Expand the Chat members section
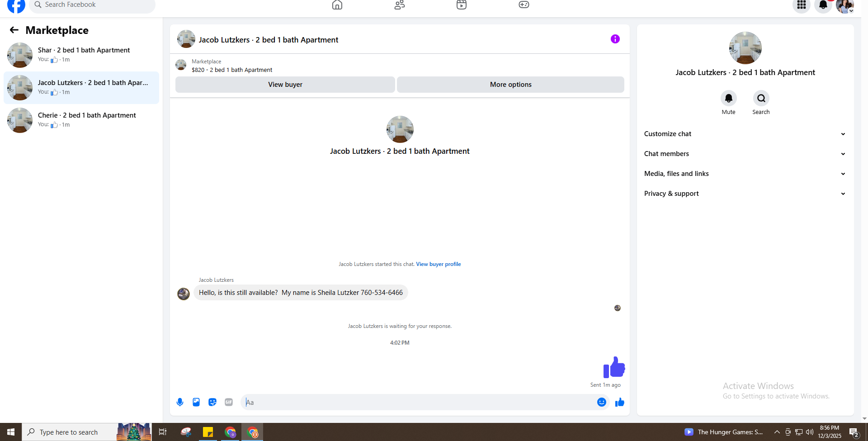Viewport: 868px width, 441px height. [x=745, y=154]
